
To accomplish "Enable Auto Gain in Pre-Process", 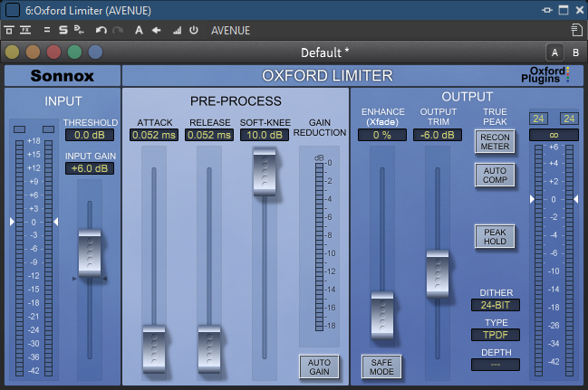I will pyautogui.click(x=318, y=366).
